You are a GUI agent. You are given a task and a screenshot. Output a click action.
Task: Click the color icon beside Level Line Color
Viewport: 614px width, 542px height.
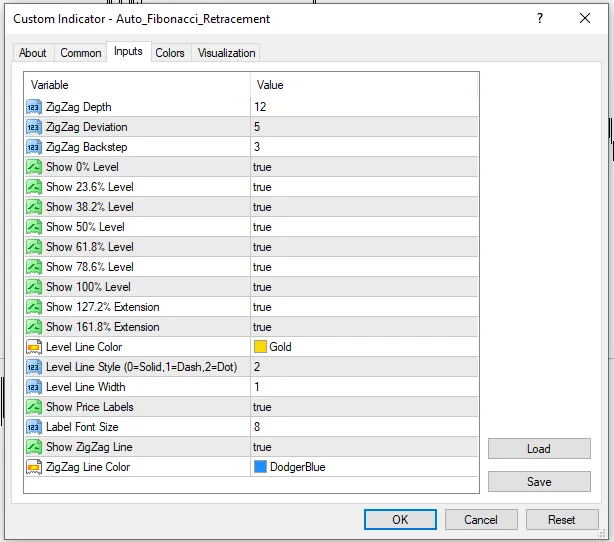coord(34,347)
